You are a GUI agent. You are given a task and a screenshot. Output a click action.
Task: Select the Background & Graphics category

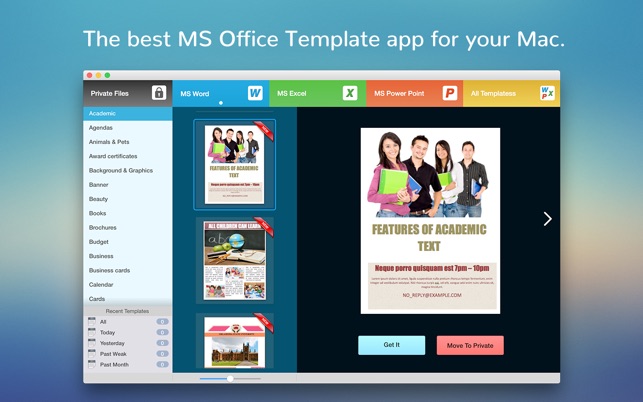[x=128, y=170]
